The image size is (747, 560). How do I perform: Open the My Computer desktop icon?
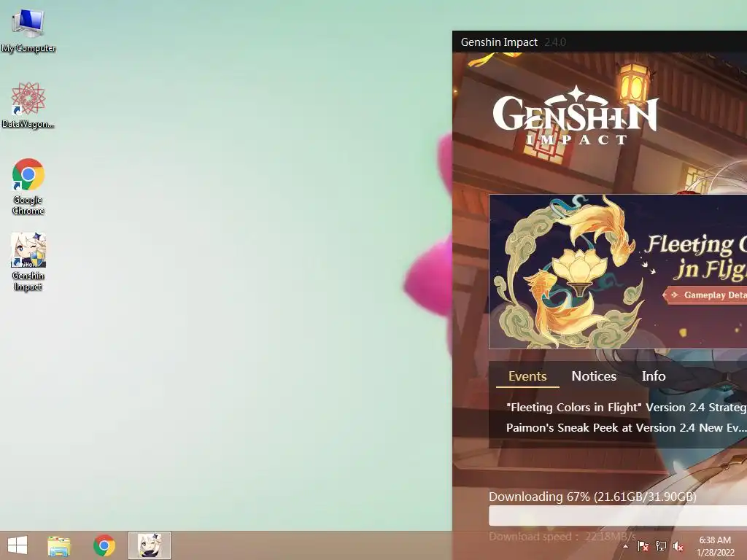pos(28,29)
